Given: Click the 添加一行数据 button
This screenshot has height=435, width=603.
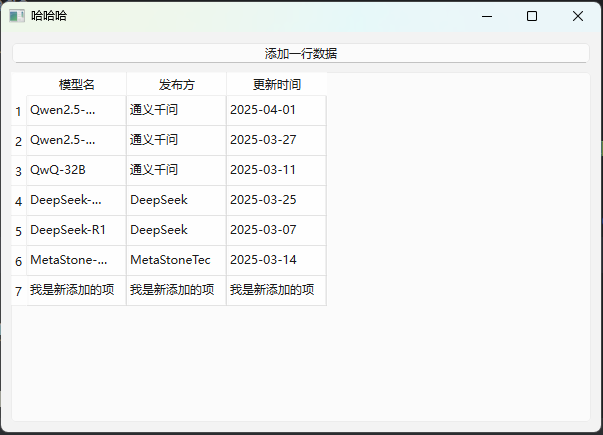Looking at the screenshot, I should point(301,53).
